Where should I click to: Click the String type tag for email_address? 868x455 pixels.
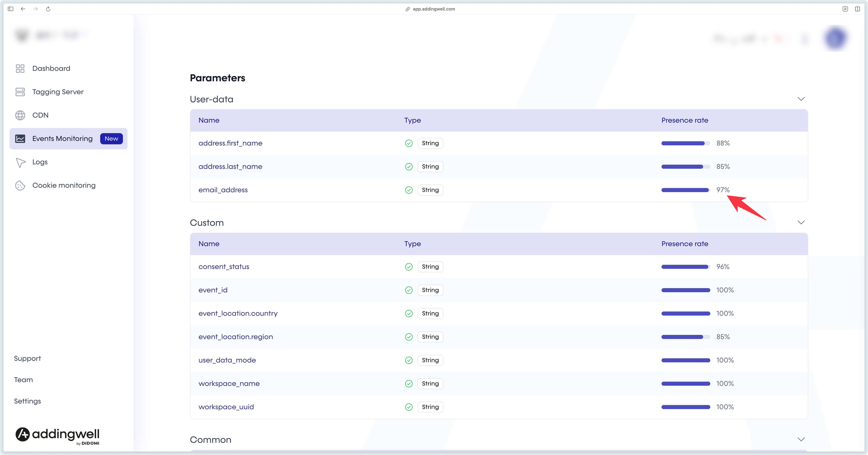(x=430, y=190)
